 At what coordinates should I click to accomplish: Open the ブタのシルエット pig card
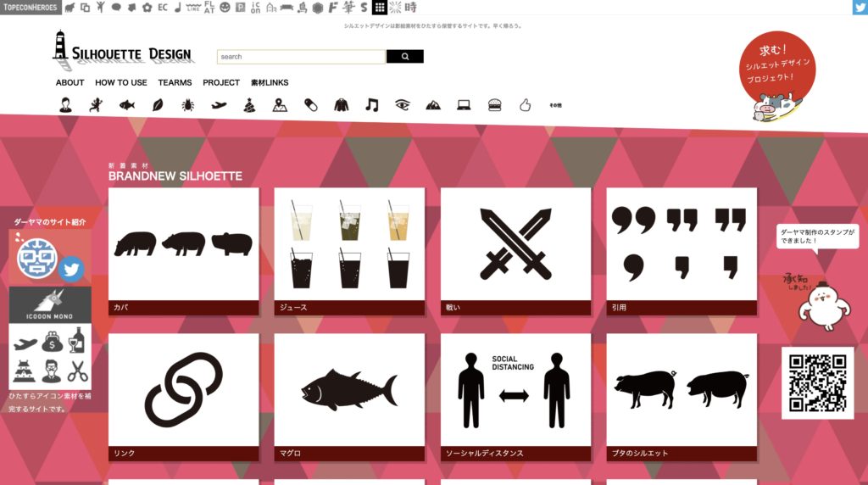click(682, 397)
